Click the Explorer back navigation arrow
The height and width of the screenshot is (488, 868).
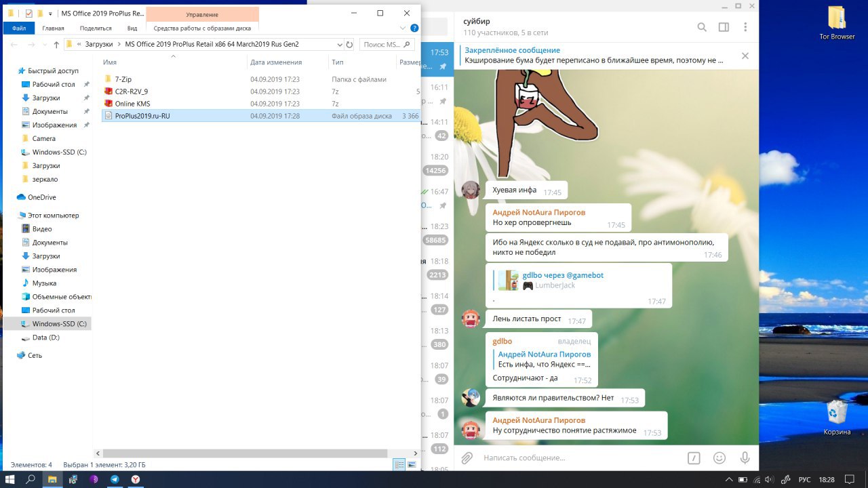pos(13,45)
